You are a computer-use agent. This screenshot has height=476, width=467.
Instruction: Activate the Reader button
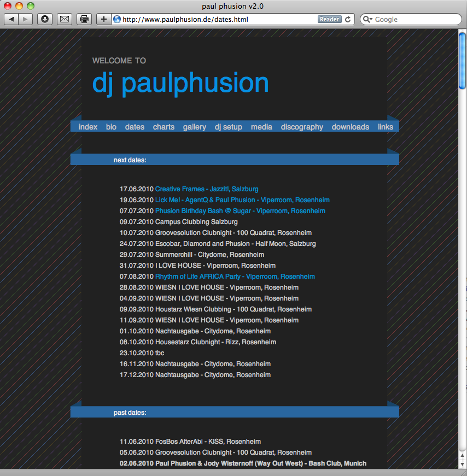(x=329, y=20)
